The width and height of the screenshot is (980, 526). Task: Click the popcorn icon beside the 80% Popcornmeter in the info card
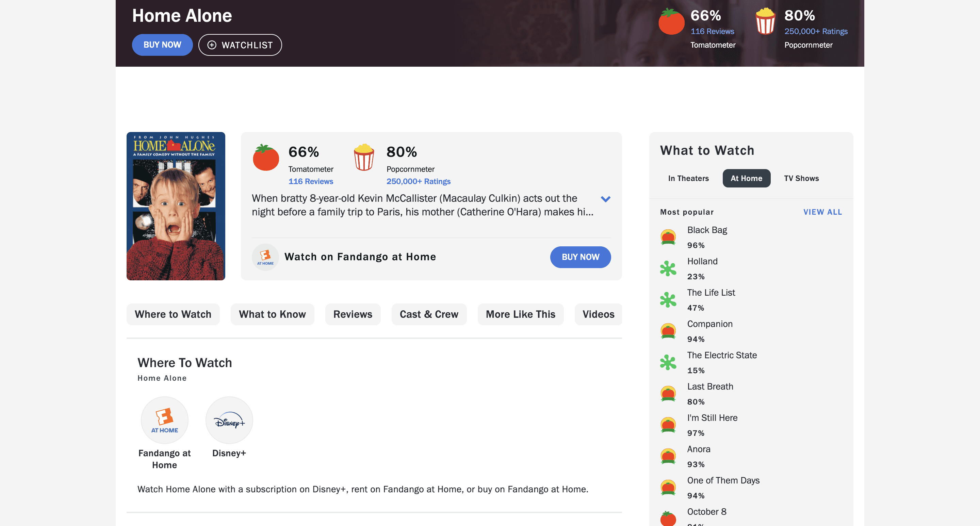point(364,157)
